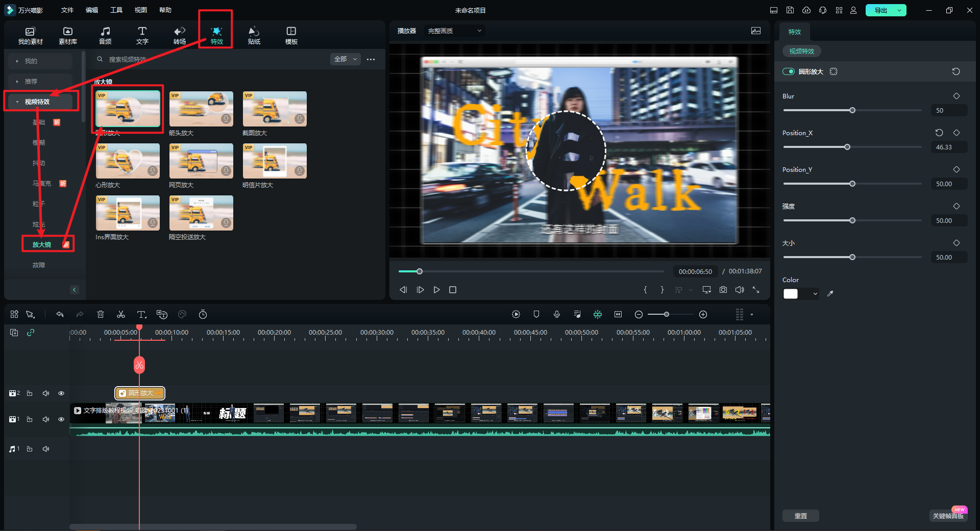Screen dimensions: 980x531
Task: Hide video track 2 using eye icon
Action: click(61, 393)
